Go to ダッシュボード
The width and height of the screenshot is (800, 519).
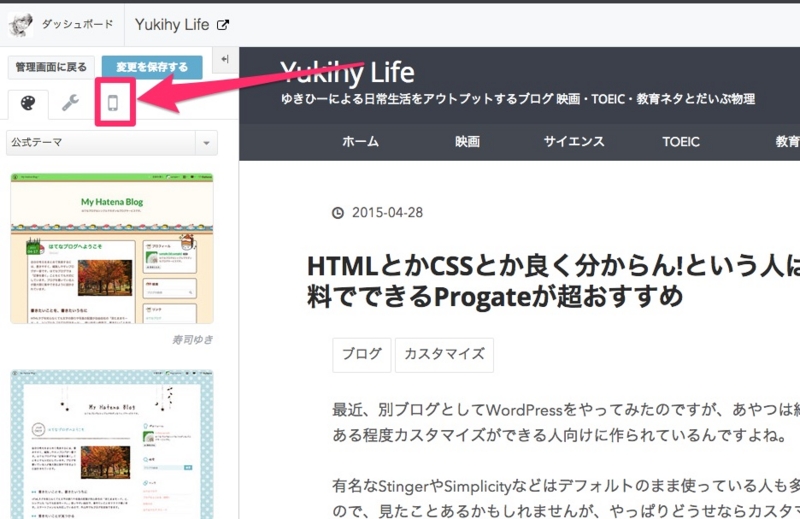[78, 24]
